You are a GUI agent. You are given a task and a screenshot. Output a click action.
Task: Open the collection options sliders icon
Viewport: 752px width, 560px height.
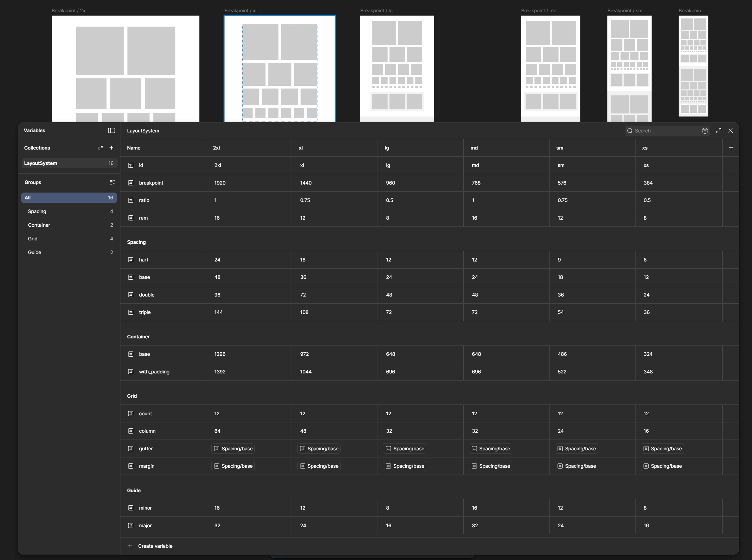[100, 148]
